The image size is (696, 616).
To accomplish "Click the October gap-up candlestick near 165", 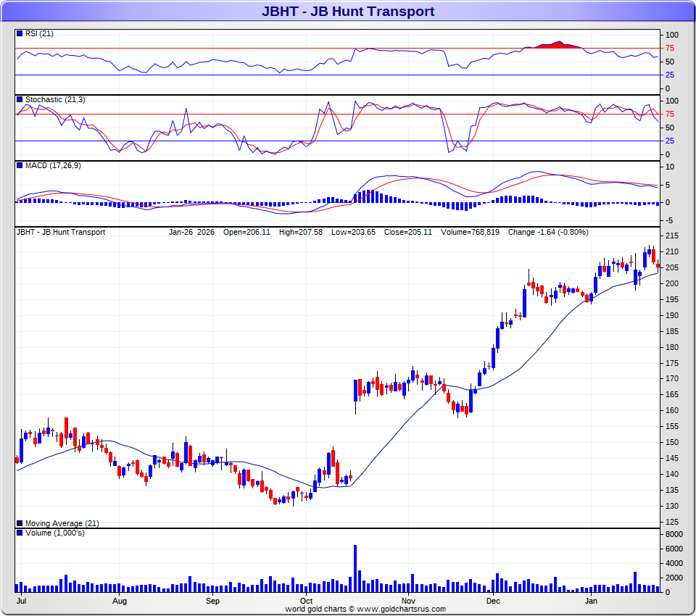I will tap(356, 391).
